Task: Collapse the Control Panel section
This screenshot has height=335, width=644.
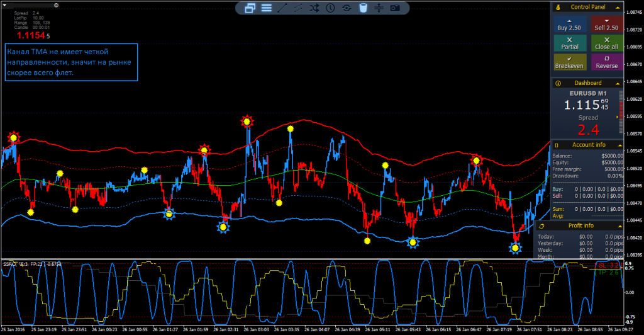Action: coord(618,7)
